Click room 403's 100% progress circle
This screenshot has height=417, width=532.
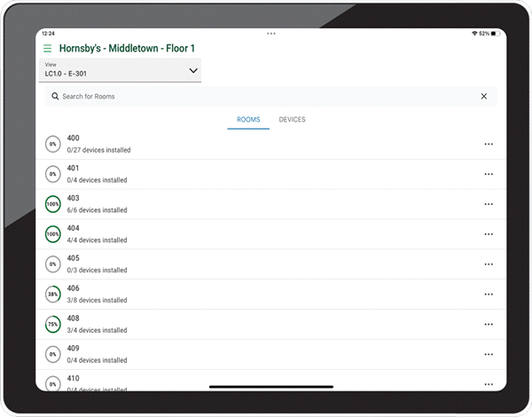(x=53, y=204)
